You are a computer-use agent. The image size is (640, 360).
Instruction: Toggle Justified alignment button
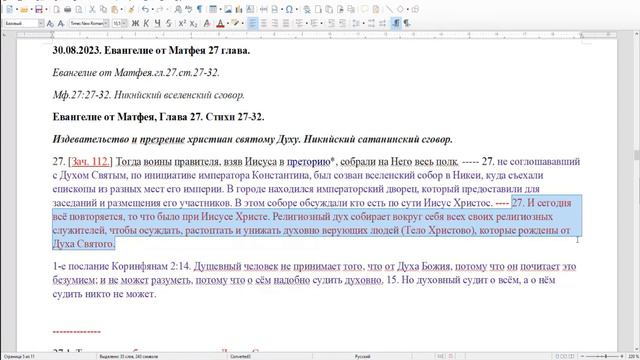pos(286,23)
